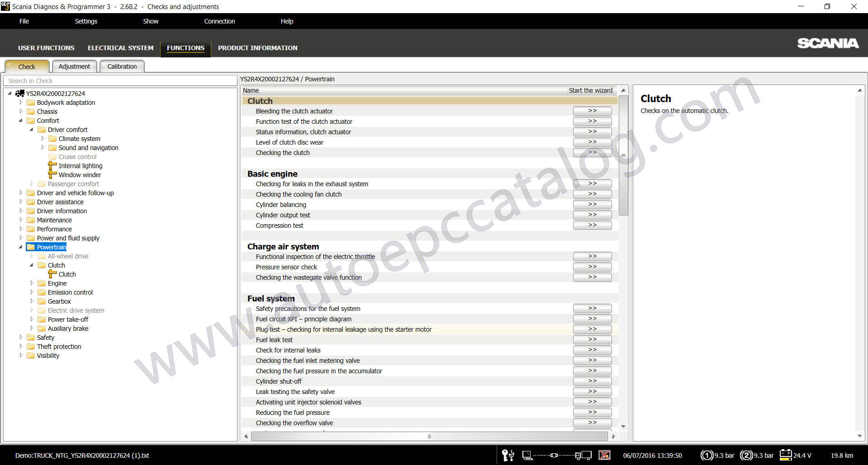
Task: Start the Fuel leak test wizard
Action: tap(592, 339)
